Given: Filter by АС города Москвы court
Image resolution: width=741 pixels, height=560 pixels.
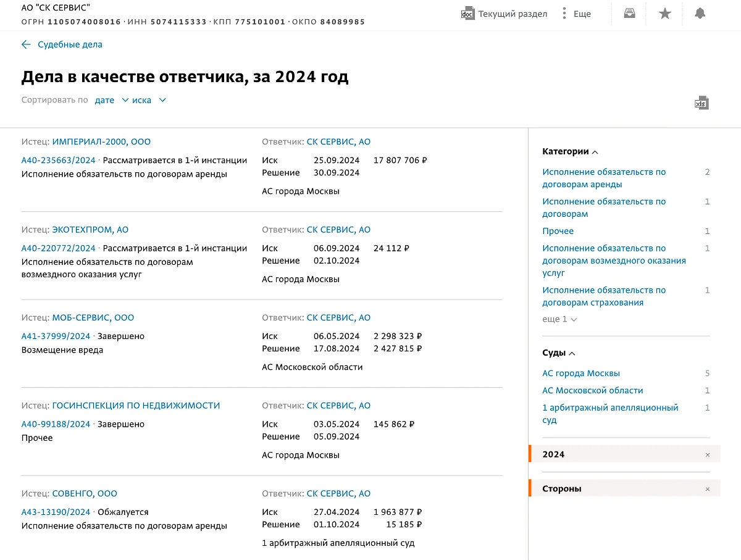Looking at the screenshot, I should click(580, 373).
